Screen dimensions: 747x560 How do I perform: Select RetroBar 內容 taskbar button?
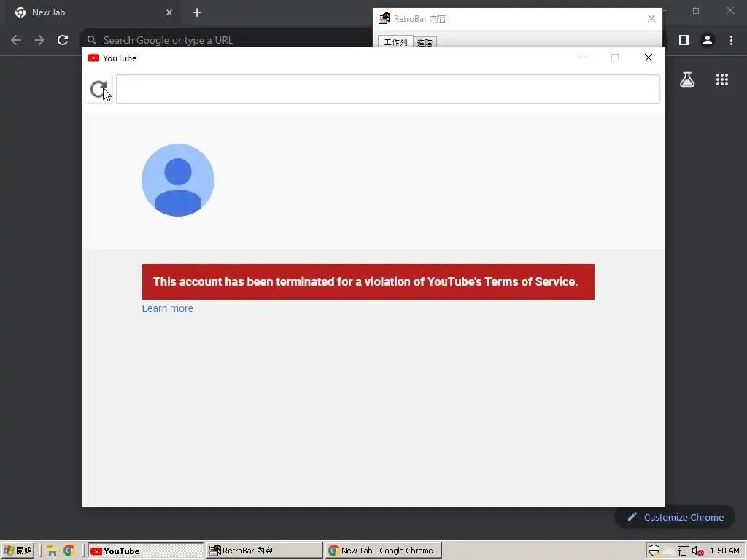[264, 551]
